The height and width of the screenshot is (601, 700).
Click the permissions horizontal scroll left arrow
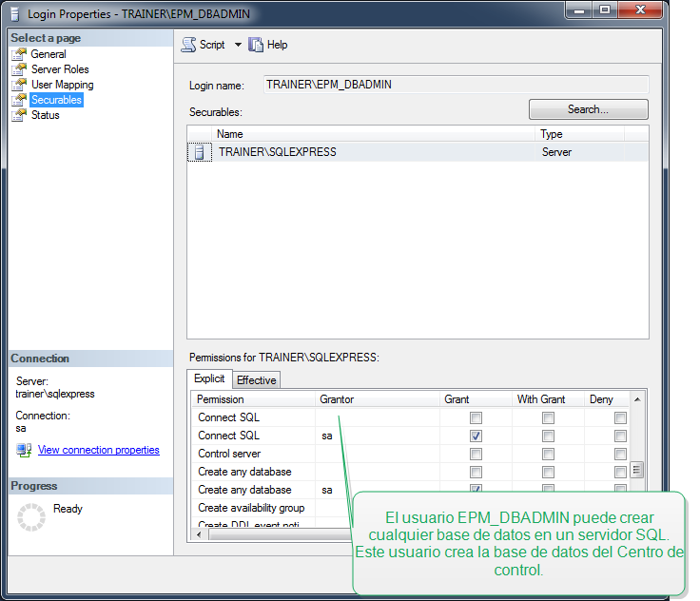(x=199, y=534)
